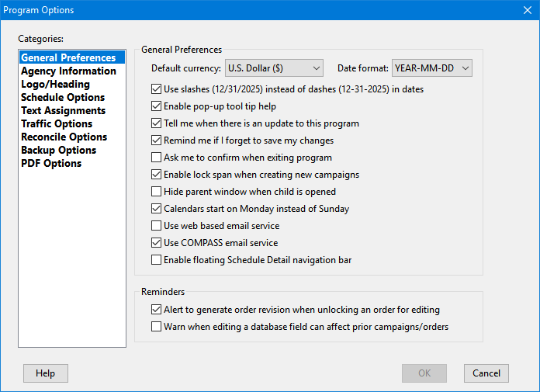Go to the PDF Options category
Viewport: 540px width, 392px height.
click(x=51, y=164)
